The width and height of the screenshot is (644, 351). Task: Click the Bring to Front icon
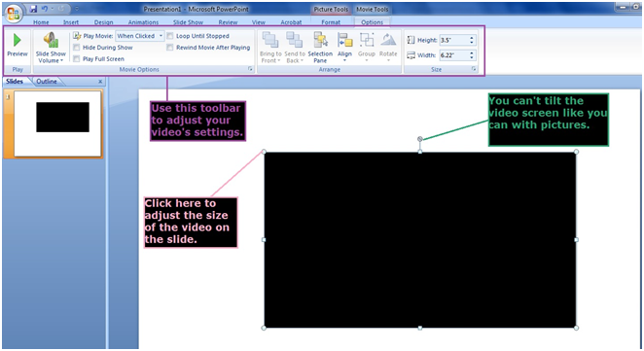click(x=269, y=41)
